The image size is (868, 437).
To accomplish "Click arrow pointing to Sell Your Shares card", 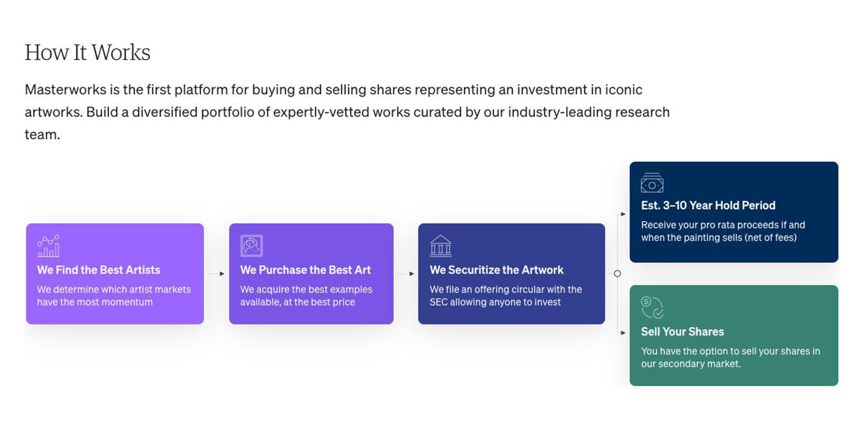I will tap(623, 333).
